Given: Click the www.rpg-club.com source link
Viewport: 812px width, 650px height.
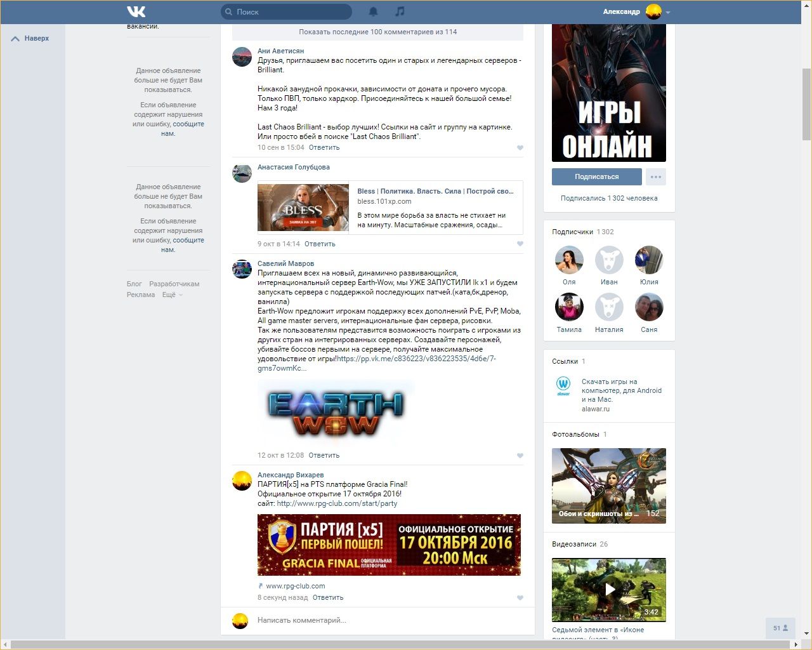Looking at the screenshot, I should point(296,586).
